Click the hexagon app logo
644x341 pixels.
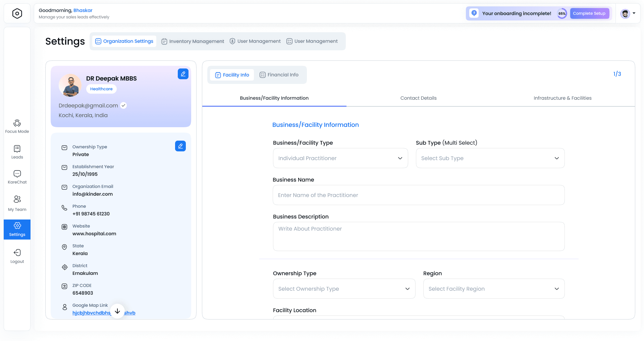17,13
